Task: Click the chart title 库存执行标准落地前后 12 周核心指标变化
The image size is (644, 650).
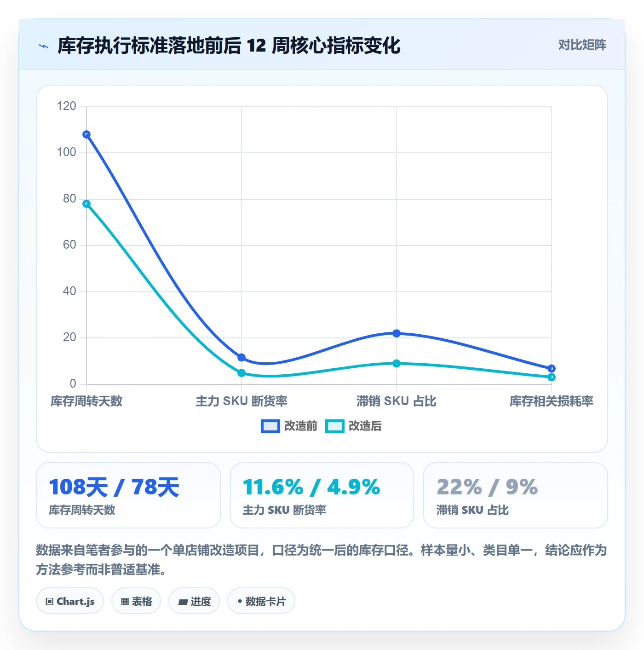Action: tap(229, 46)
